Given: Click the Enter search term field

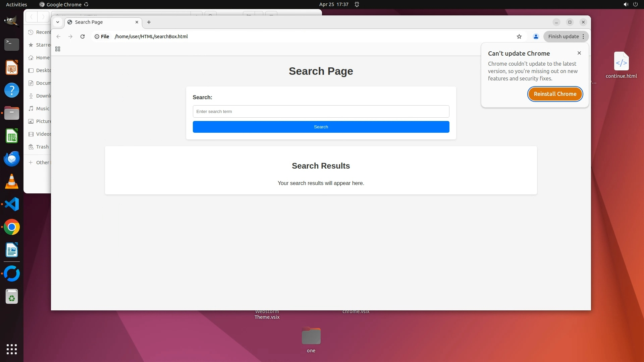Looking at the screenshot, I should 321,111.
